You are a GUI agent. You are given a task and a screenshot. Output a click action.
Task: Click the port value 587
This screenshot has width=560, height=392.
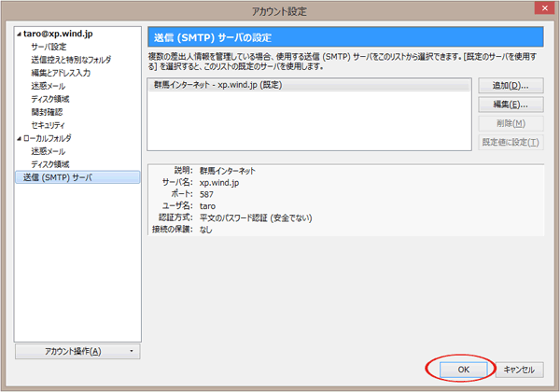click(206, 194)
